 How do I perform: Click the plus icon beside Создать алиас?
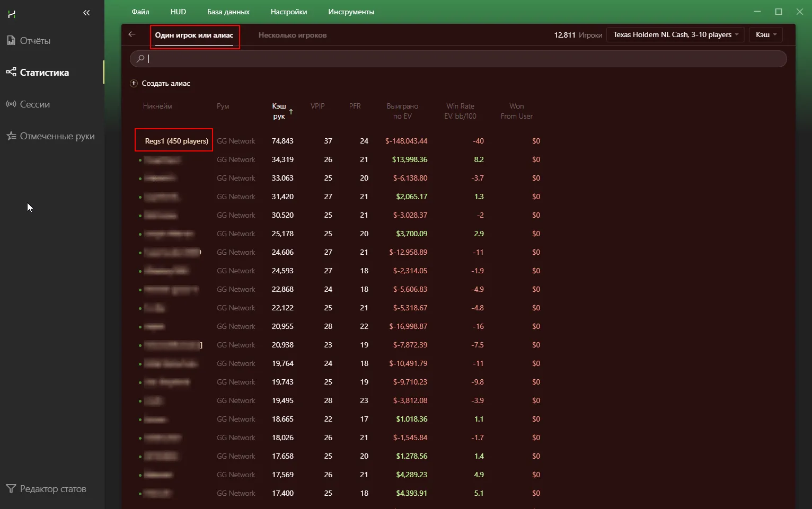tap(134, 83)
